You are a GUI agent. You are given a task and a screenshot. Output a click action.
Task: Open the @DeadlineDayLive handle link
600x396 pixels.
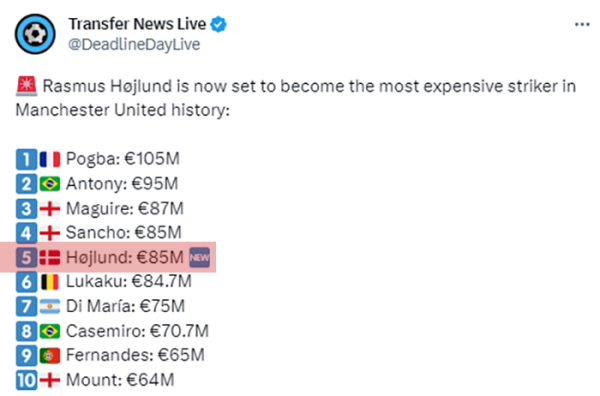(134, 44)
